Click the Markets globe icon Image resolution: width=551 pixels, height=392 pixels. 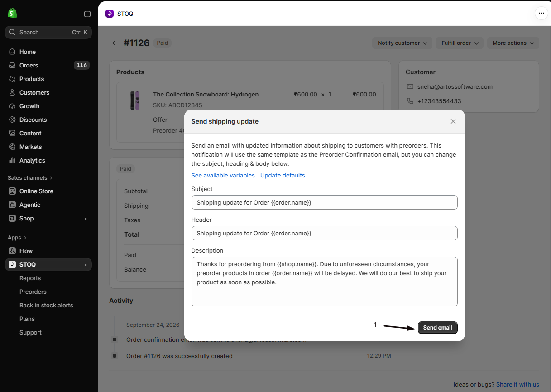point(12,147)
